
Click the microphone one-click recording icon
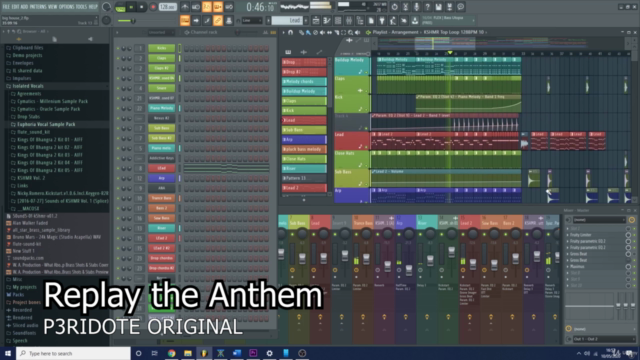[x=416, y=7]
